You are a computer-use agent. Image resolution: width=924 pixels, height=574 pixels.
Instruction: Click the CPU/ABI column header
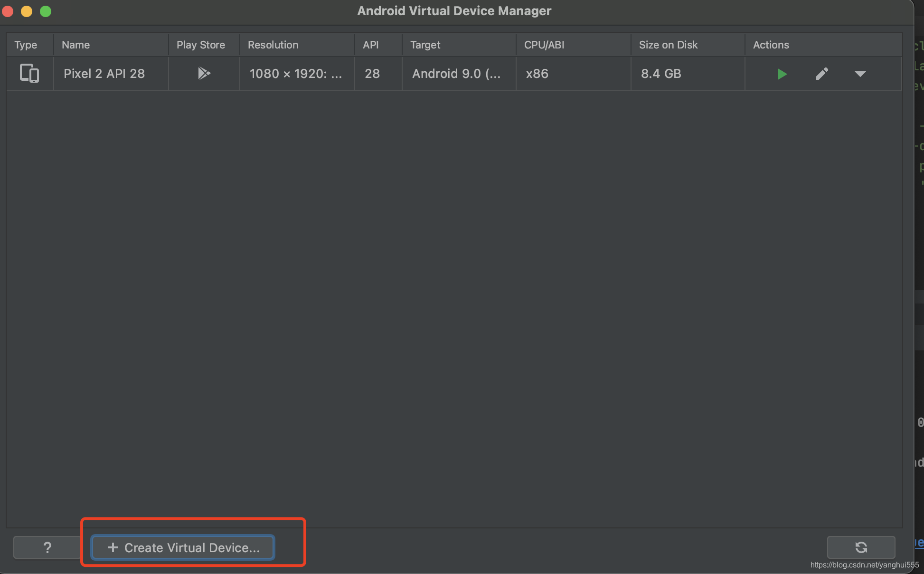pyautogui.click(x=544, y=45)
